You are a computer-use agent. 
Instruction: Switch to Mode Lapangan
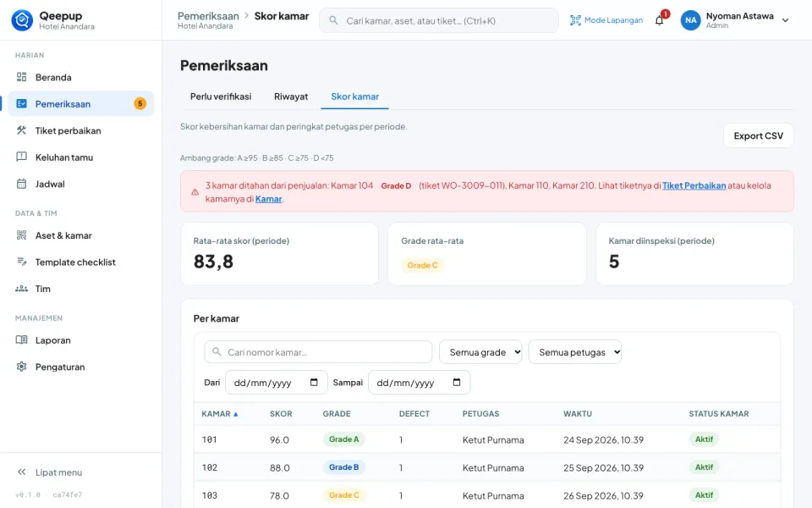(x=606, y=20)
